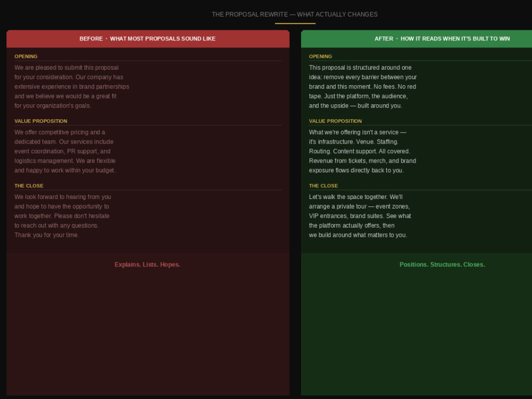Click the line 'extensive experience in brand partnerships'

tap(72, 87)
